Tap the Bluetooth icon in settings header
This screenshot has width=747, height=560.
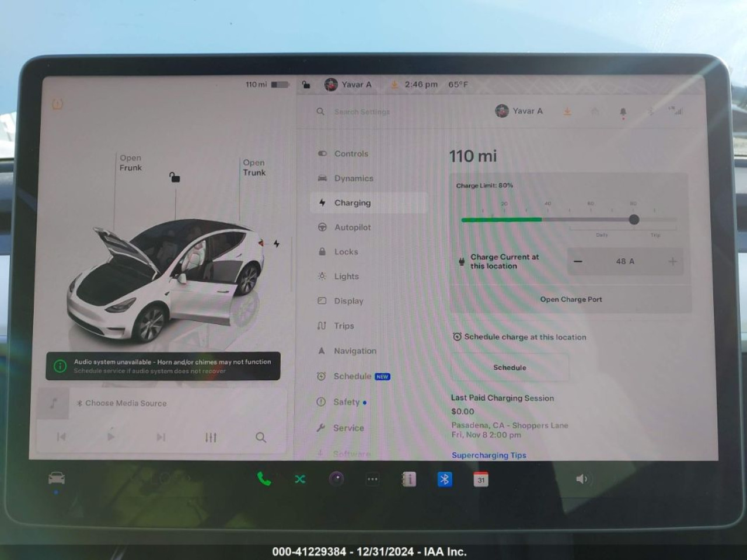[651, 111]
